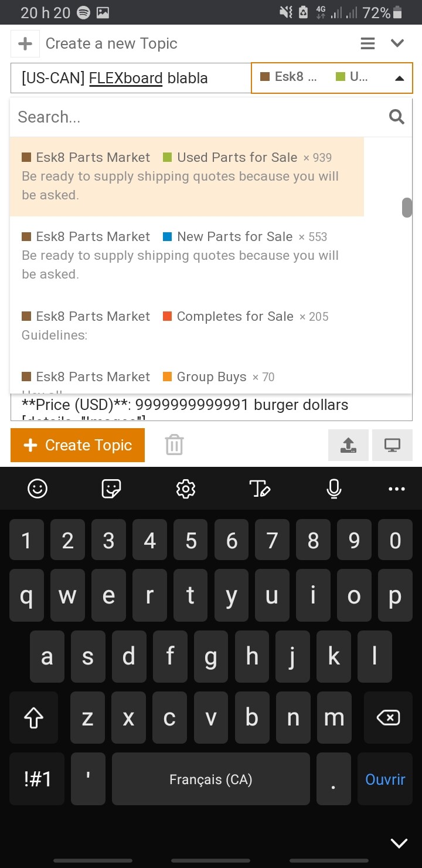Click the magnifier icon in the category search

click(x=397, y=117)
